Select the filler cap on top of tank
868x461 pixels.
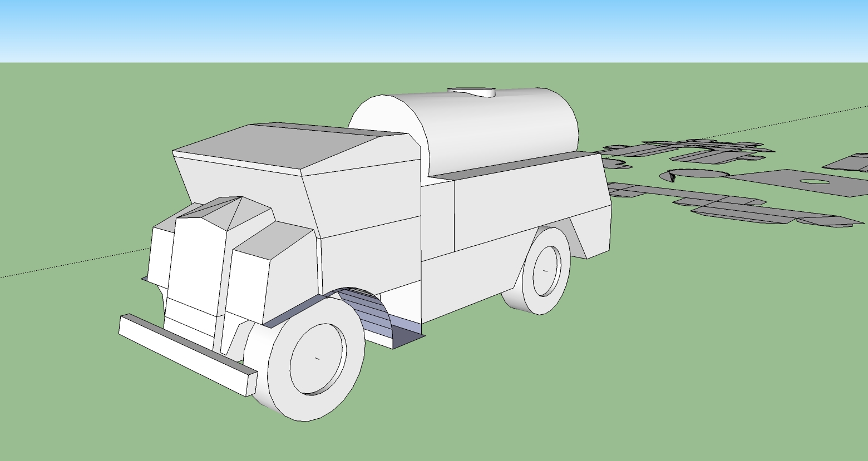pos(472,92)
